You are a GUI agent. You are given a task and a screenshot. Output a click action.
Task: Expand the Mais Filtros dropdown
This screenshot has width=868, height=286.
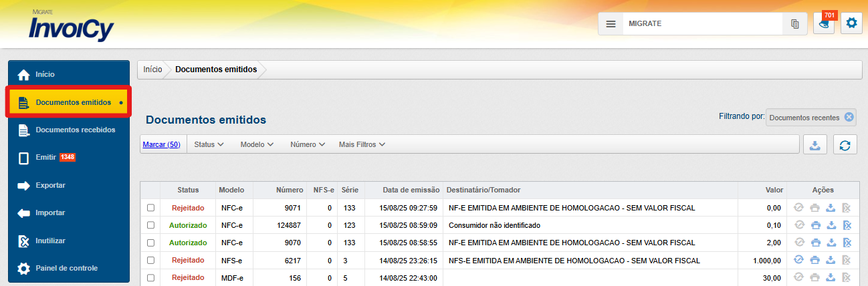(362, 144)
